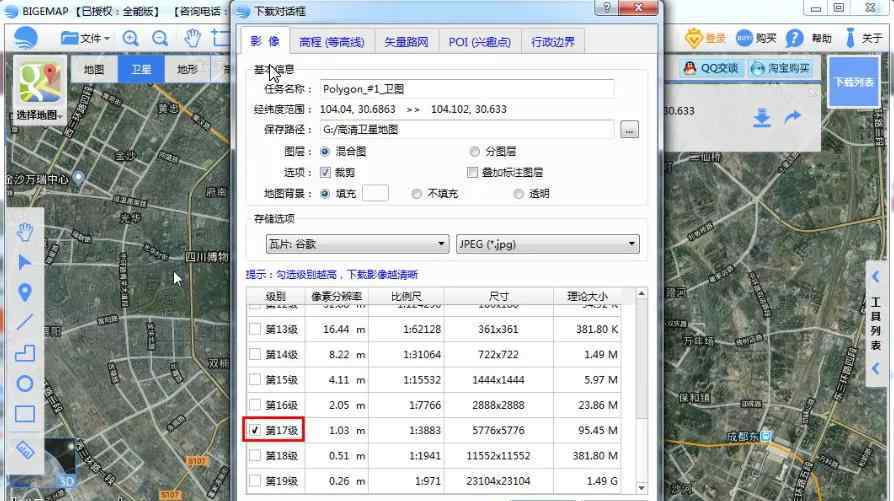Switch map view to 卫星

tap(141, 70)
